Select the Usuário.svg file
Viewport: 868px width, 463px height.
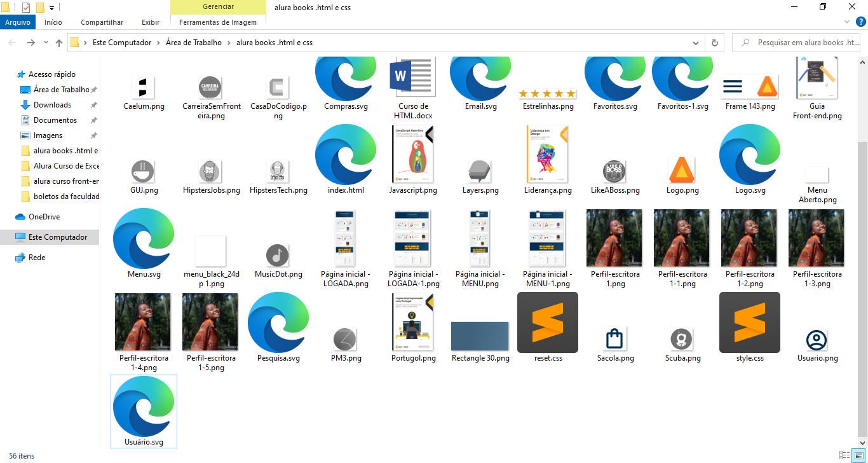[144, 411]
